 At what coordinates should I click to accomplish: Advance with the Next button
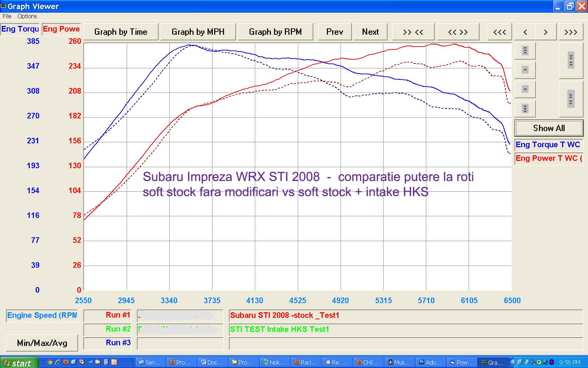(370, 32)
